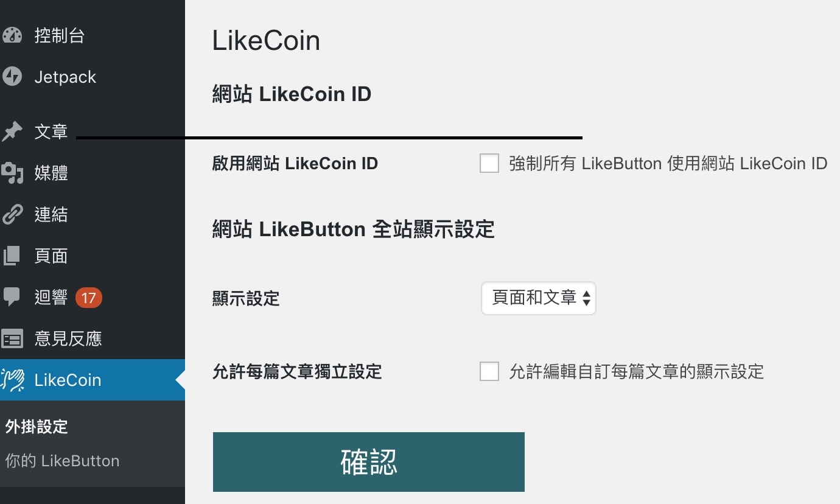Open the 意見反應 feedback menu

[68, 339]
